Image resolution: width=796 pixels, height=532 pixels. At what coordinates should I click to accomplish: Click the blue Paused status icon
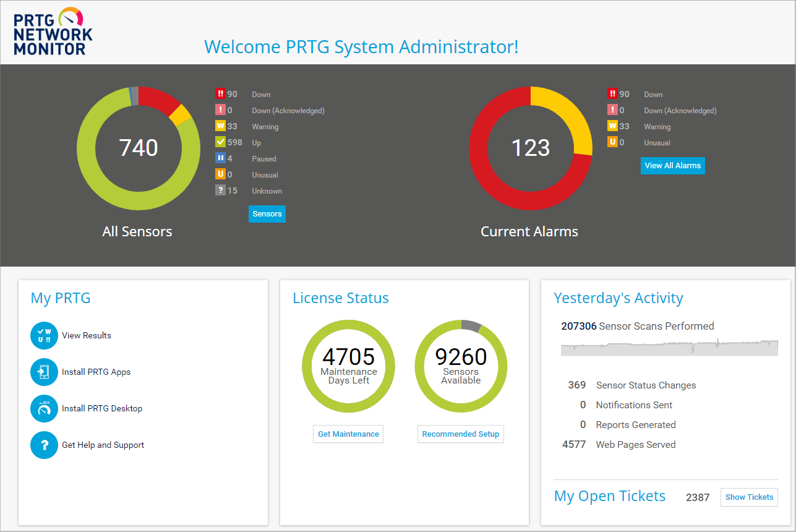click(220, 158)
